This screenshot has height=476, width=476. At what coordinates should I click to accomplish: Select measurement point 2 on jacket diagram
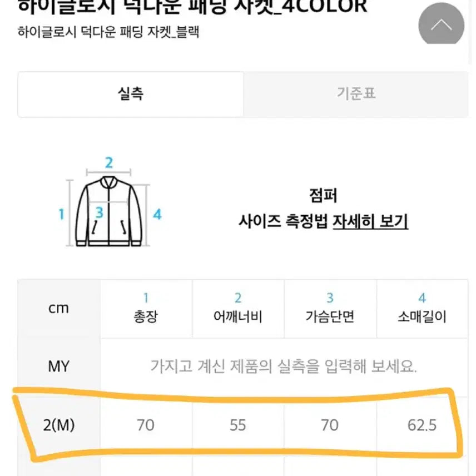107,163
